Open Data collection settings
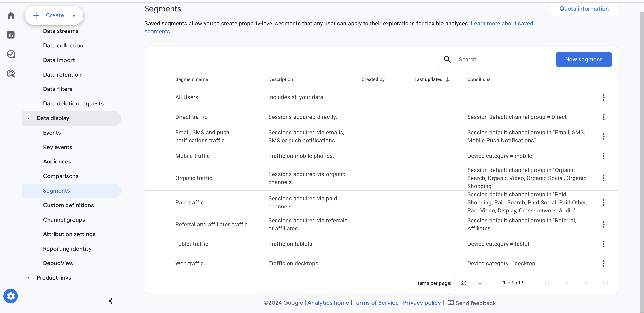The height and width of the screenshot is (313, 644). [63, 45]
